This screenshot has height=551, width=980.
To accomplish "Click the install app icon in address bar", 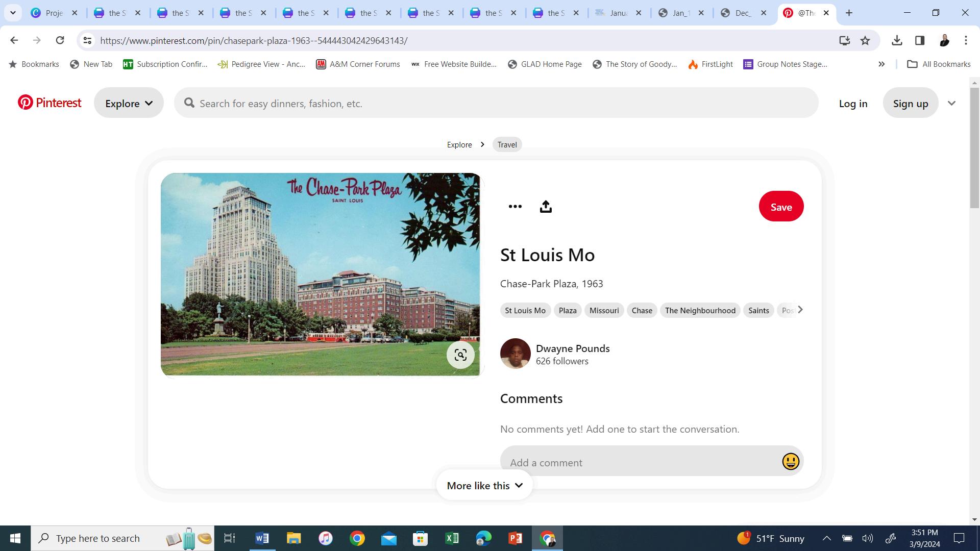I will pos(844,40).
